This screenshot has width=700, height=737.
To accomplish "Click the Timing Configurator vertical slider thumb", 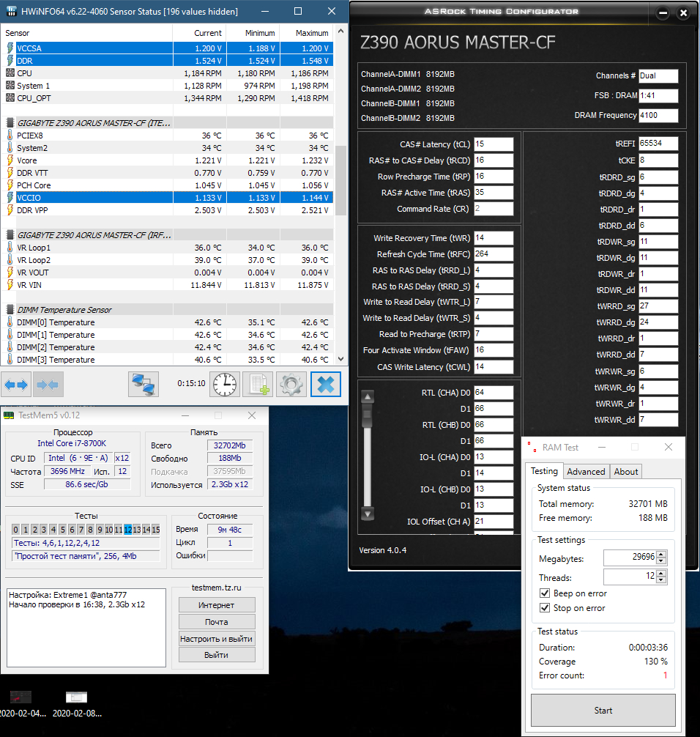I will point(368,415).
